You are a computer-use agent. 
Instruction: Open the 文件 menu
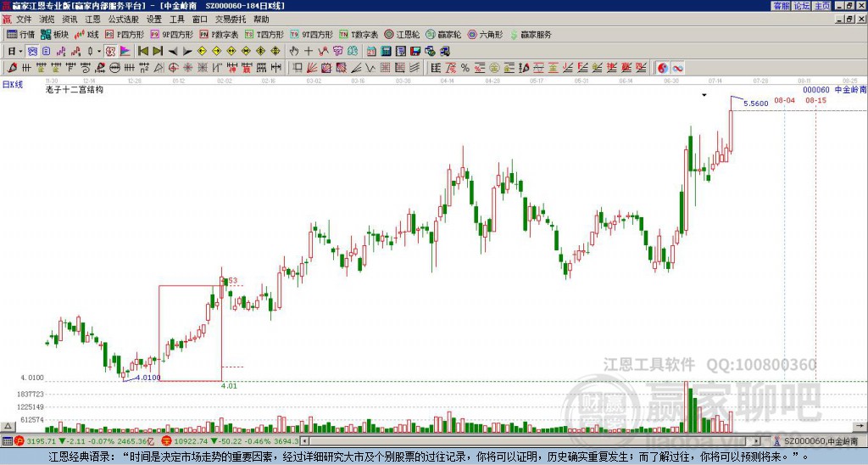[24, 20]
